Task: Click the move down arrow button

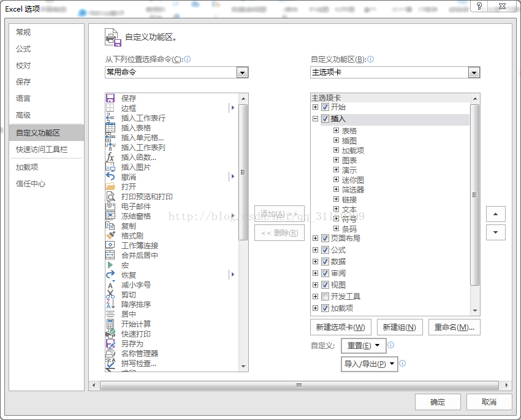Action: pos(496,232)
